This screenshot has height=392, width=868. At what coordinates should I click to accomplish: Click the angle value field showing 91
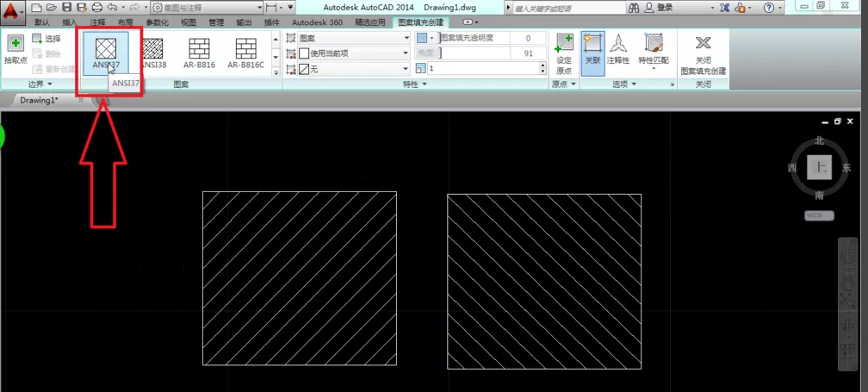(x=528, y=53)
